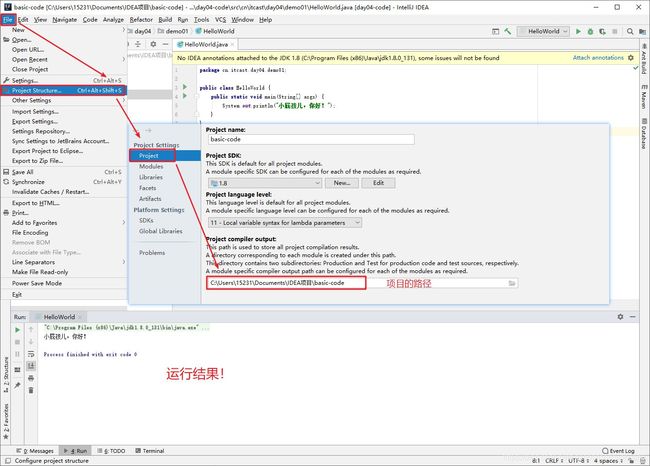Click the Stop square in main toolbar

[615, 31]
